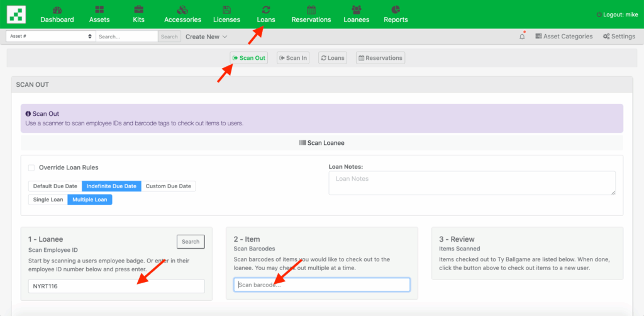This screenshot has width=644, height=316.
Task: Open the Loans tab below navbar
Action: tap(333, 58)
